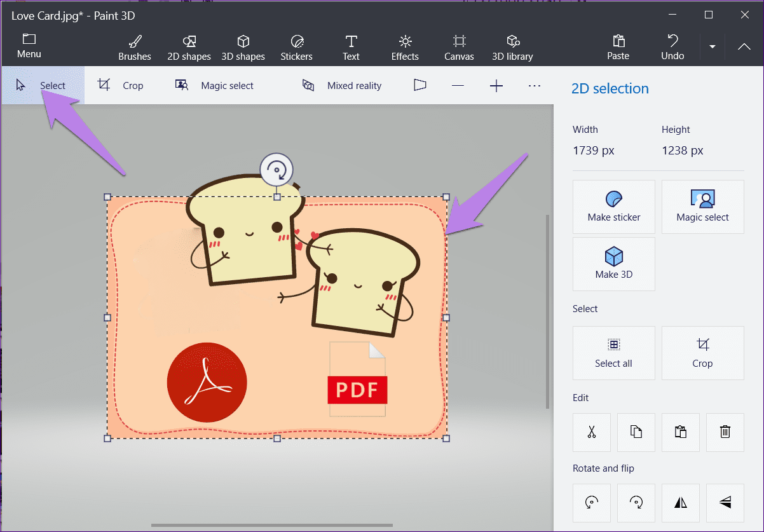
Task: Open the 3D shapes tool
Action: pyautogui.click(x=243, y=48)
